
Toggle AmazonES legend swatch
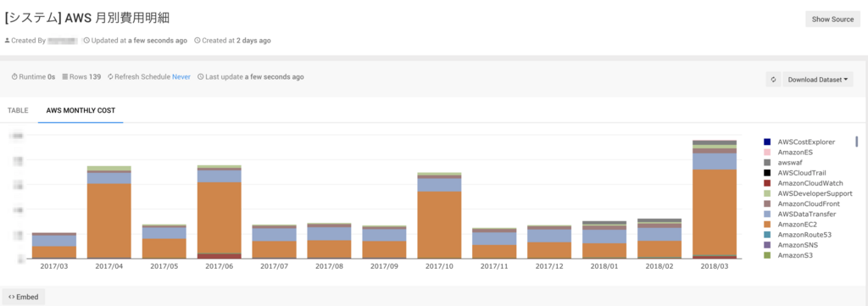766,152
